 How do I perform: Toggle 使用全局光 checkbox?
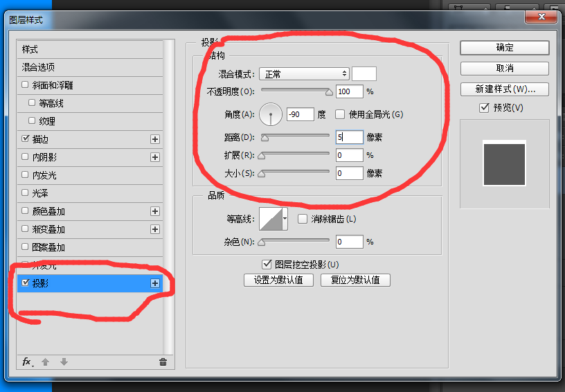coord(340,114)
